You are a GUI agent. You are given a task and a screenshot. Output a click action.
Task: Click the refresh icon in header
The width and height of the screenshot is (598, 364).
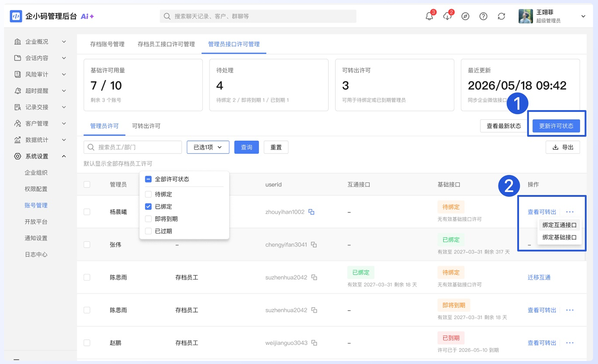501,16
